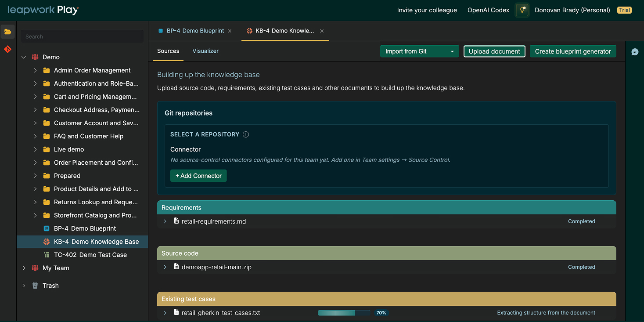Viewport: 644px width, 322px height.
Task: Click Create blueprint generator button
Action: 573,51
